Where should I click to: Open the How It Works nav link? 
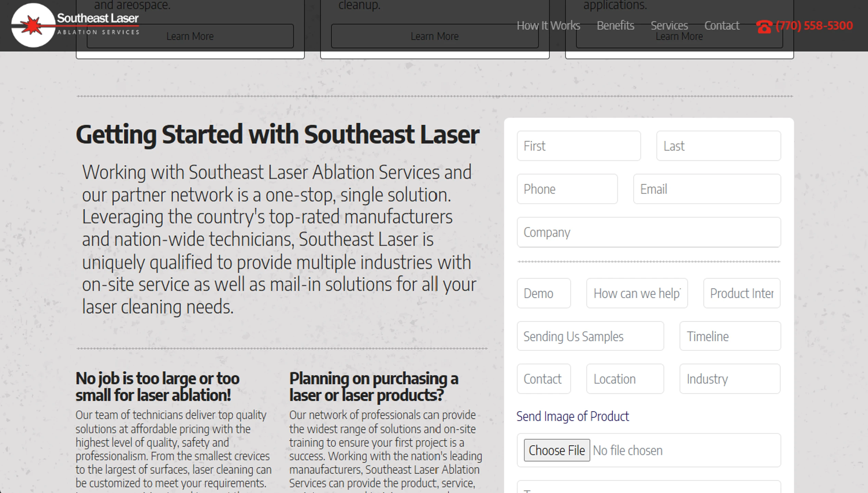pyautogui.click(x=548, y=25)
